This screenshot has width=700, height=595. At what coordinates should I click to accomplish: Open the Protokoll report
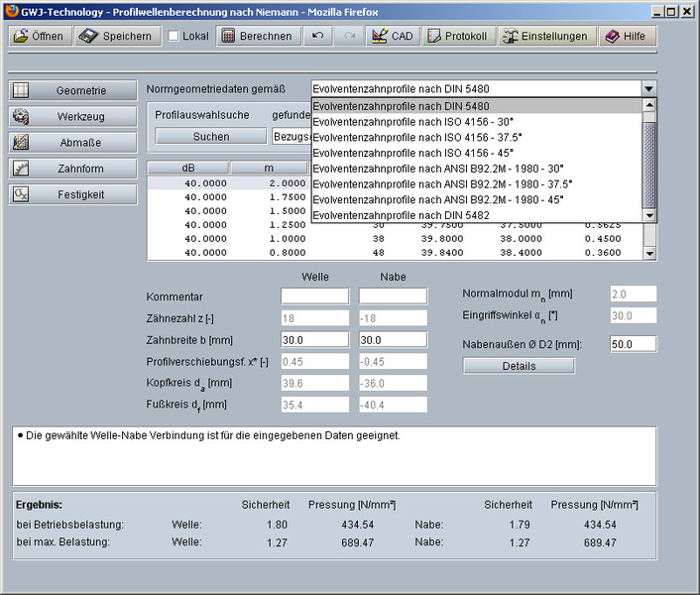[x=457, y=36]
